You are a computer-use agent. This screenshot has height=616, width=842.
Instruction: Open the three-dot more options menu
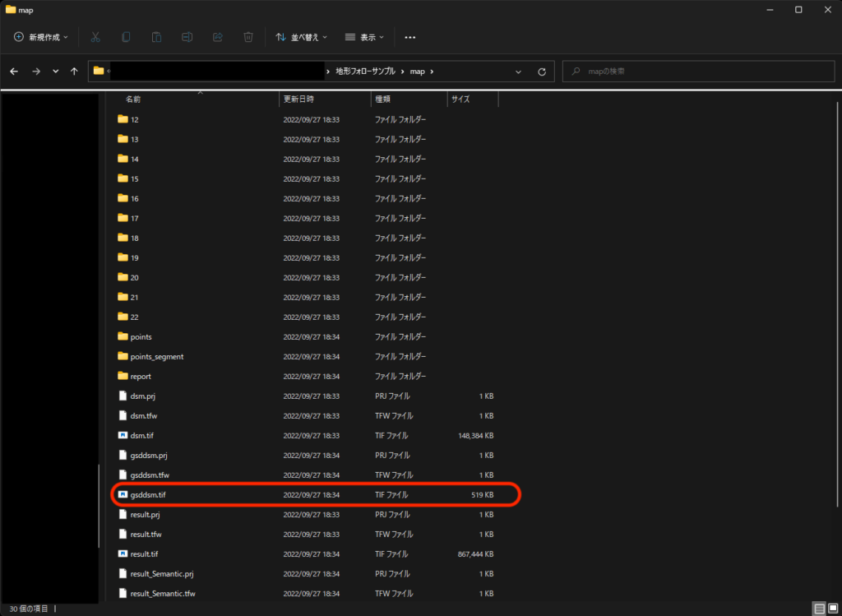tap(410, 37)
